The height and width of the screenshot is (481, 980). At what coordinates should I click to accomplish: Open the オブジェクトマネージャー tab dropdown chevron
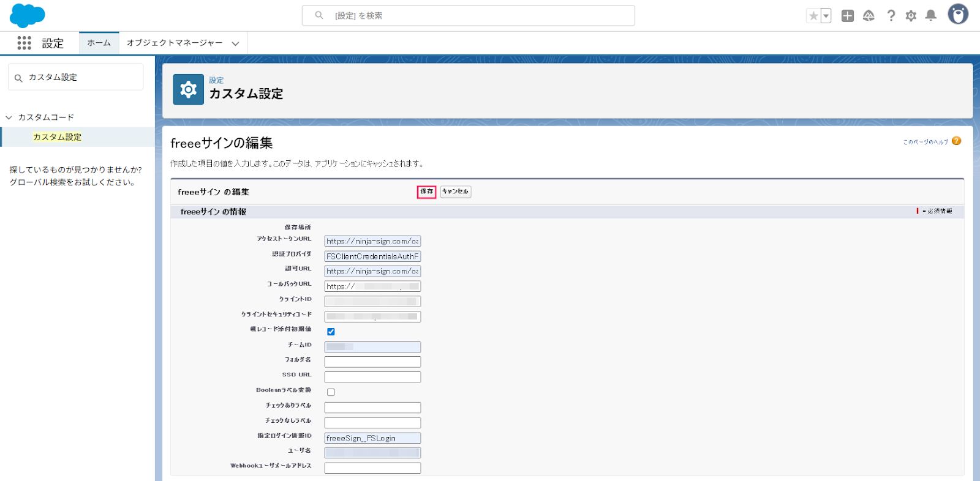[235, 43]
